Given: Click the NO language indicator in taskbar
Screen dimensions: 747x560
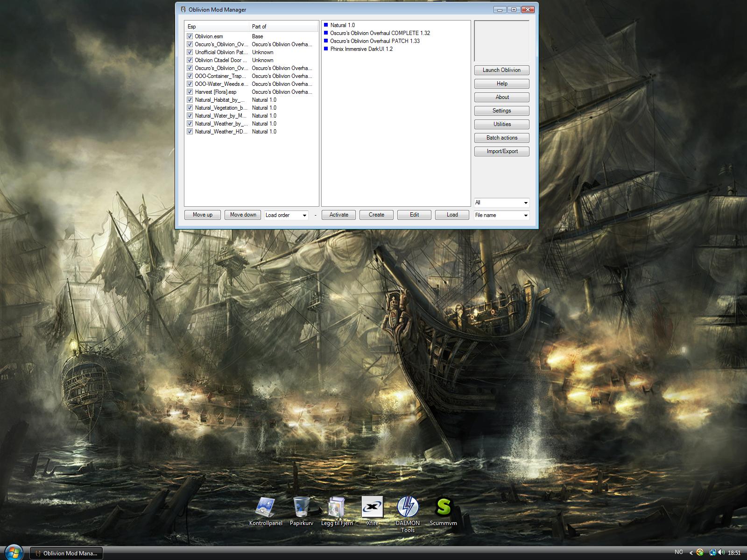Looking at the screenshot, I should point(679,552).
